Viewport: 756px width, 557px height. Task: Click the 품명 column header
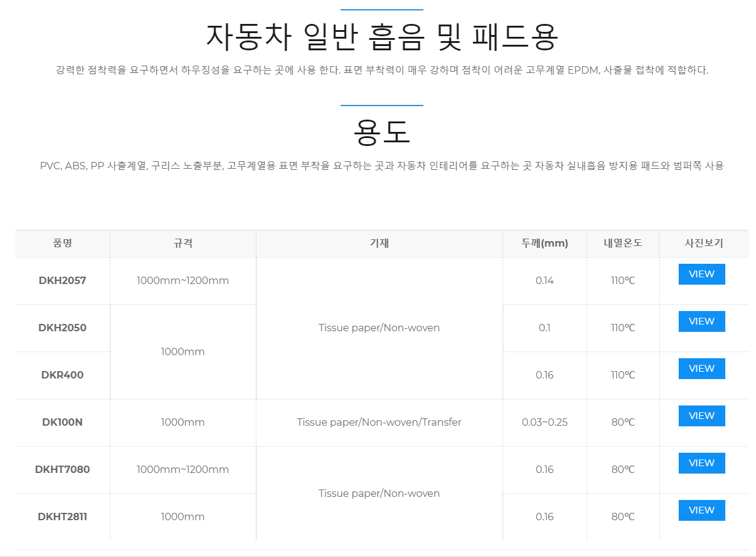click(63, 243)
